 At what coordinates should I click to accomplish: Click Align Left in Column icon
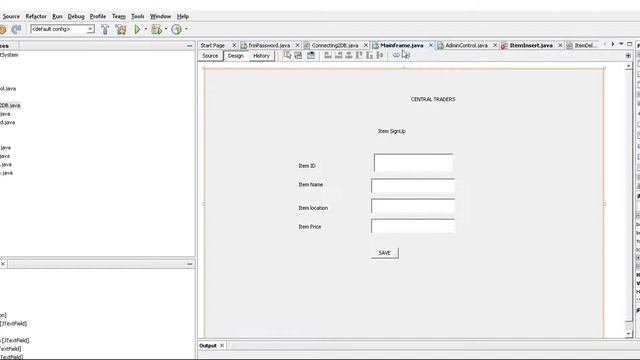[328, 55]
